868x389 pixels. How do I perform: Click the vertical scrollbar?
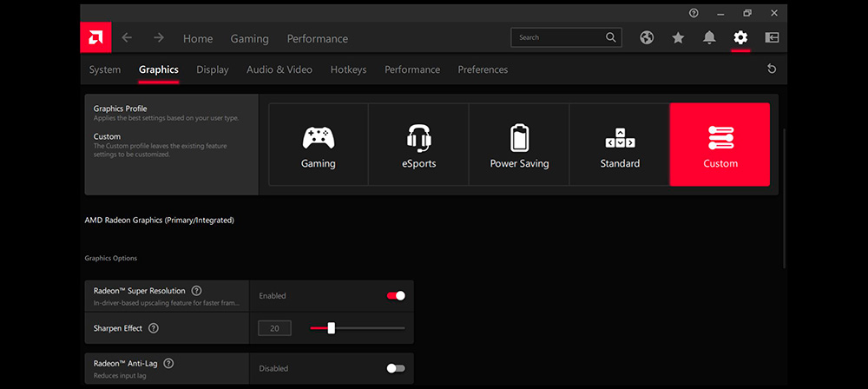[x=785, y=198]
